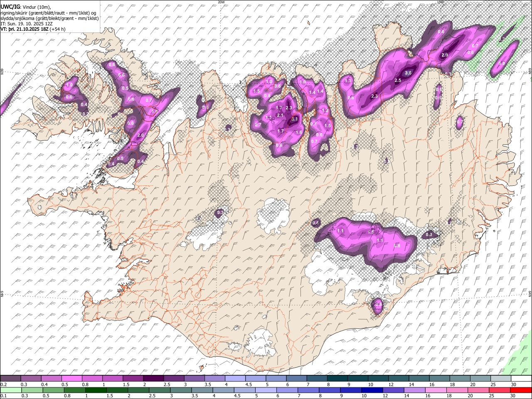
Task: Click the "30" label under the white swatch
Action: point(514,384)
